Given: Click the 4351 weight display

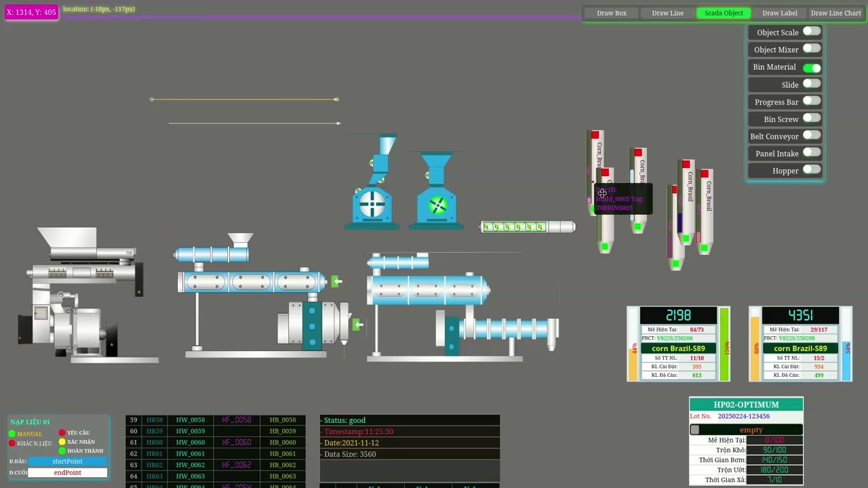Looking at the screenshot, I should pos(800,315).
